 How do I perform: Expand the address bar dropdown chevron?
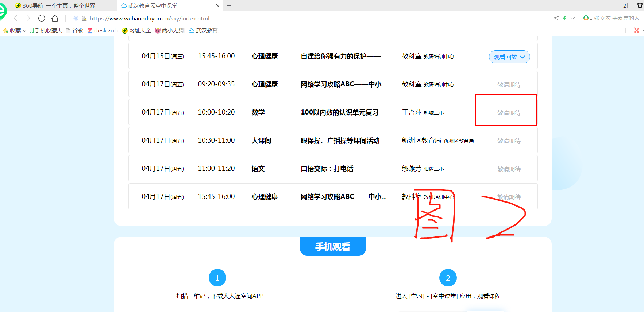coord(572,18)
